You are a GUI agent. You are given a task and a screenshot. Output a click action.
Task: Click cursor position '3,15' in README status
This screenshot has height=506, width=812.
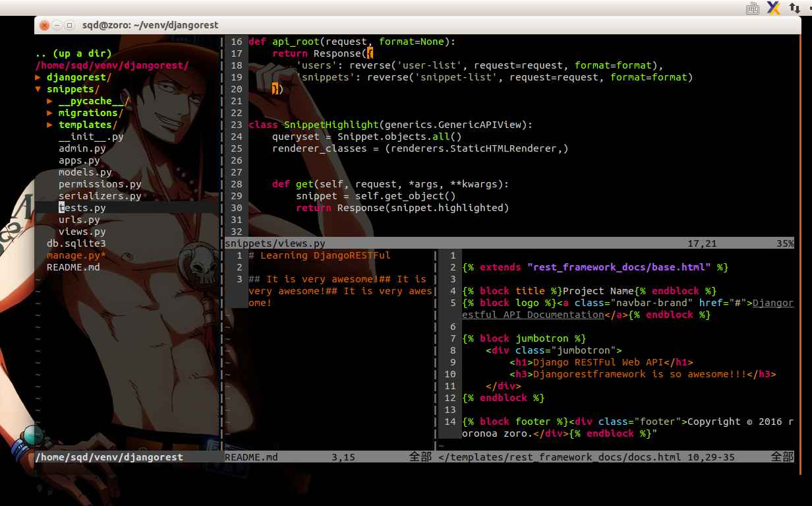click(x=343, y=457)
